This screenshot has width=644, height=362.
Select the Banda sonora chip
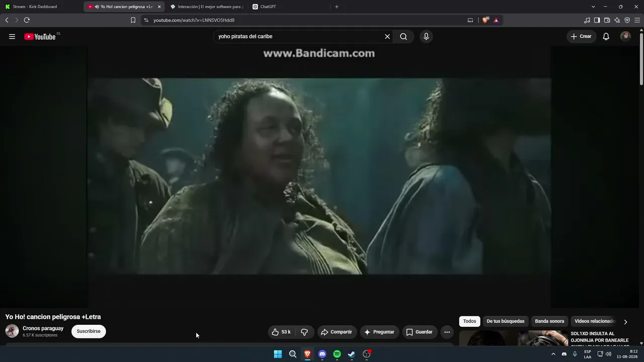tap(549, 321)
